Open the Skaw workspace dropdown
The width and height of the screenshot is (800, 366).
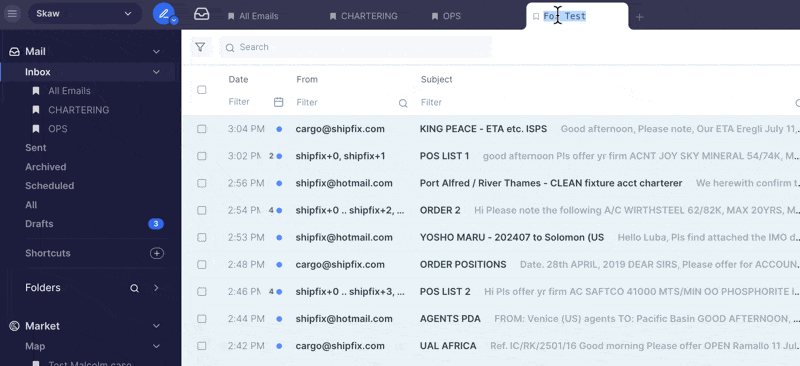pos(85,14)
